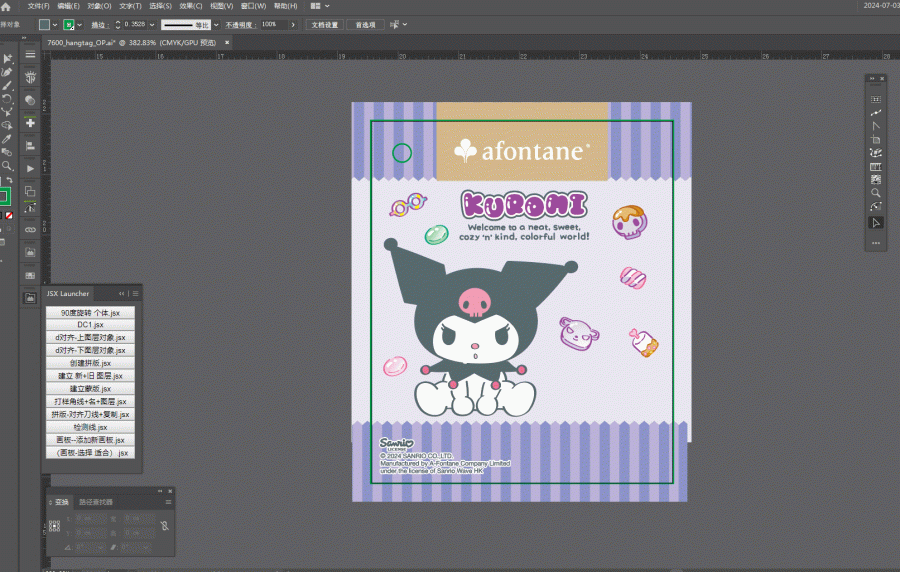This screenshot has width=900, height=572.
Task: Expand the fill color dropdown in control bar
Action: [x=55, y=25]
